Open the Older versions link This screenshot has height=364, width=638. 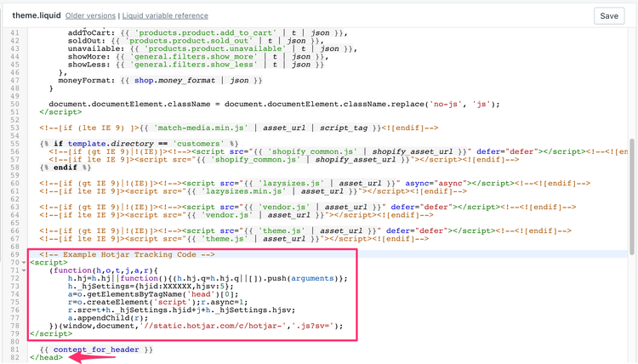[90, 16]
